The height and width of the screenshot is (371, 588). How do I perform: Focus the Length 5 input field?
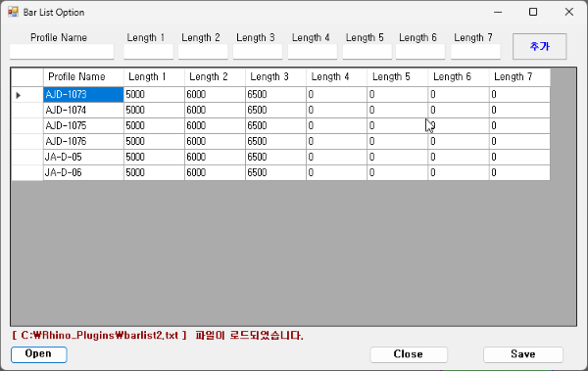pos(367,52)
